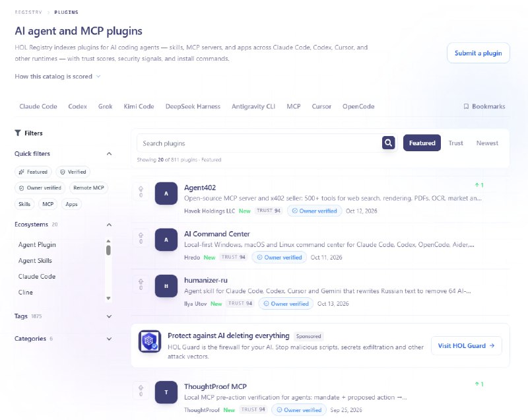Screen dimensions: 528x420
Task: Sort plugins by Newest
Action: tap(487, 143)
